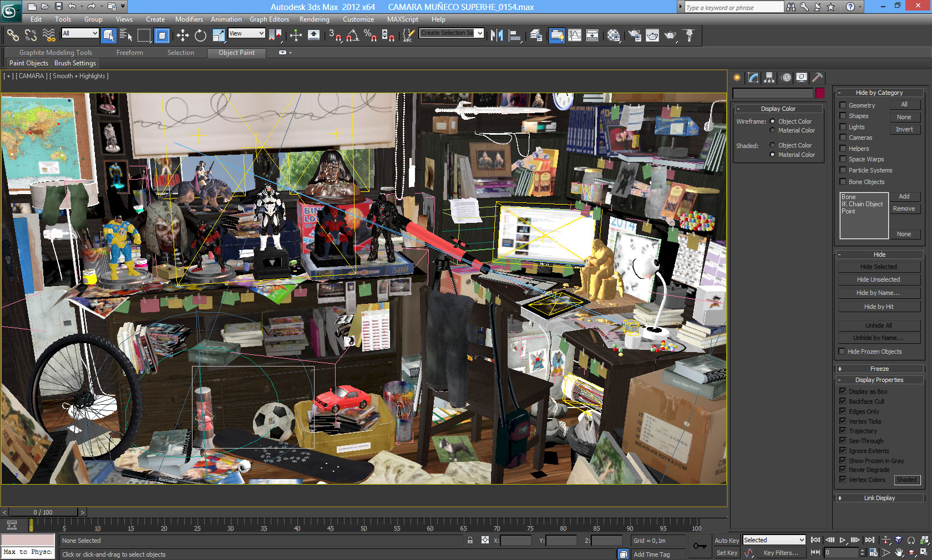
Task: Check the Cameras hide checkbox
Action: [843, 138]
